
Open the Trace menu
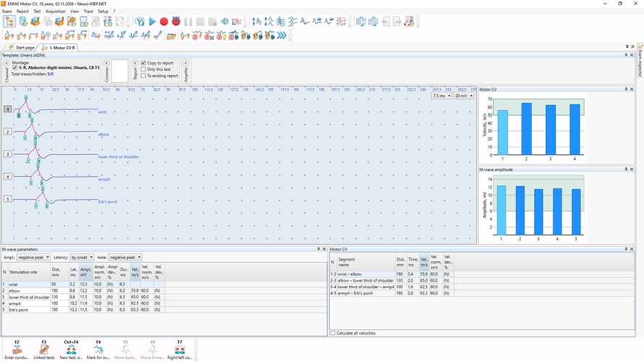[88, 12]
